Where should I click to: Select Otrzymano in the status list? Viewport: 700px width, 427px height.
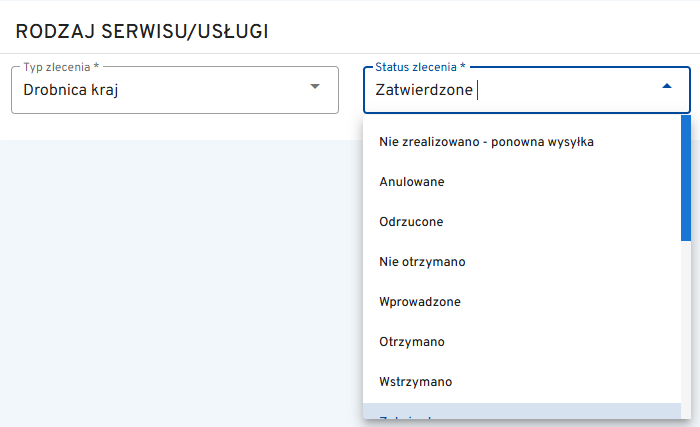pyautogui.click(x=411, y=342)
